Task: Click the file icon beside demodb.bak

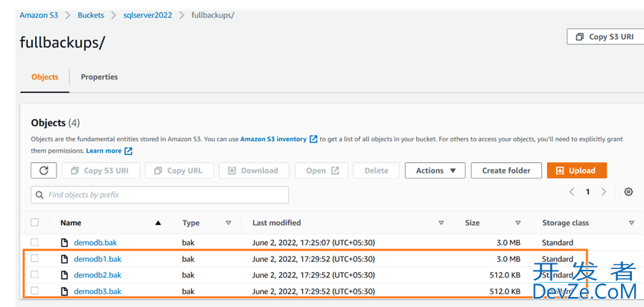Action: [x=64, y=243]
